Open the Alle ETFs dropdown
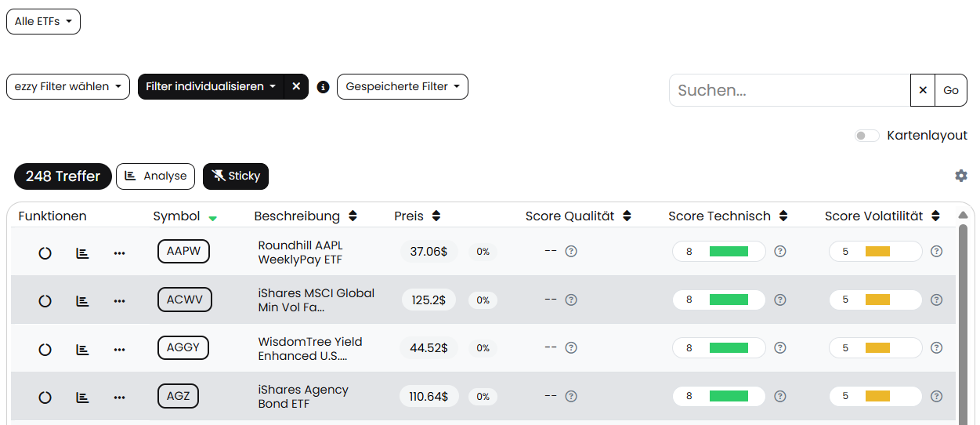The width and height of the screenshot is (980, 425). click(x=43, y=22)
